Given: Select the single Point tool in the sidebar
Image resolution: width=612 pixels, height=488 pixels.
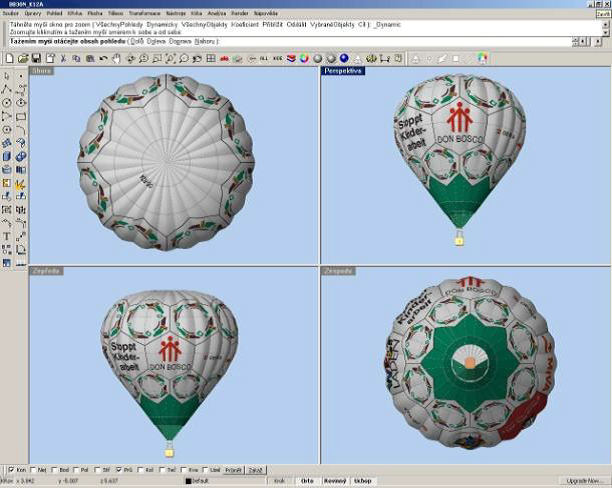Looking at the screenshot, I should tap(21, 76).
